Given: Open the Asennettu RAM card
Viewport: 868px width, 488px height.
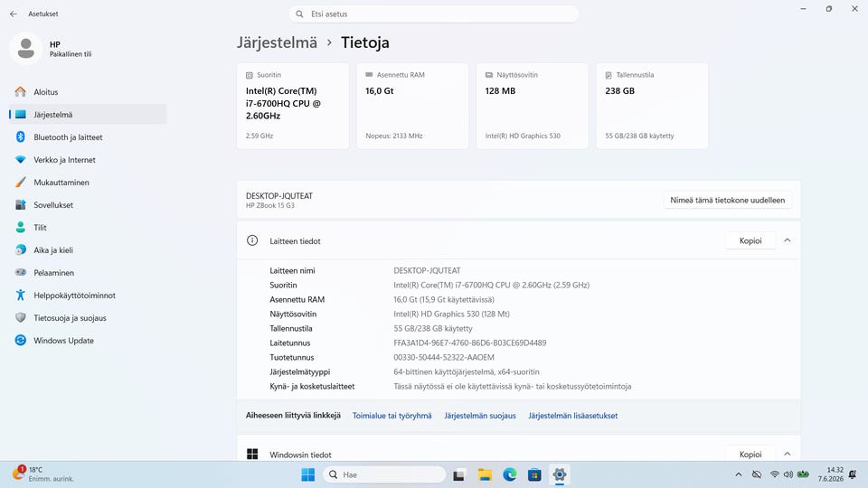Looking at the screenshot, I should (412, 106).
